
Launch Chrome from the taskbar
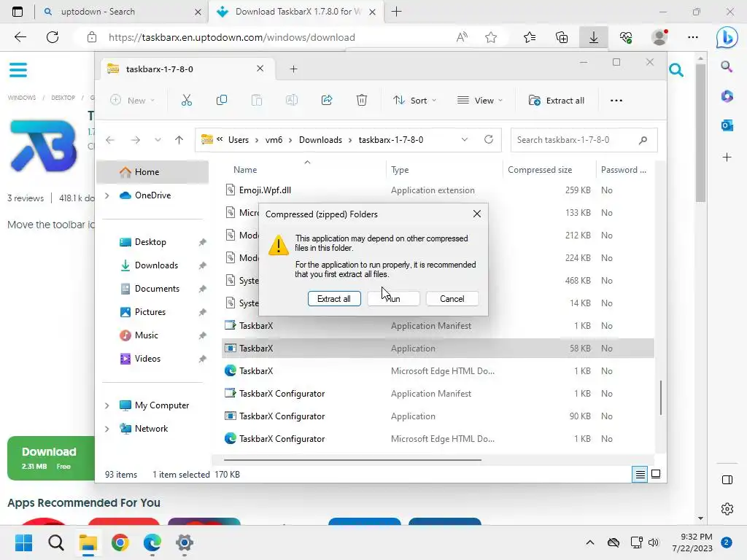[120, 542]
